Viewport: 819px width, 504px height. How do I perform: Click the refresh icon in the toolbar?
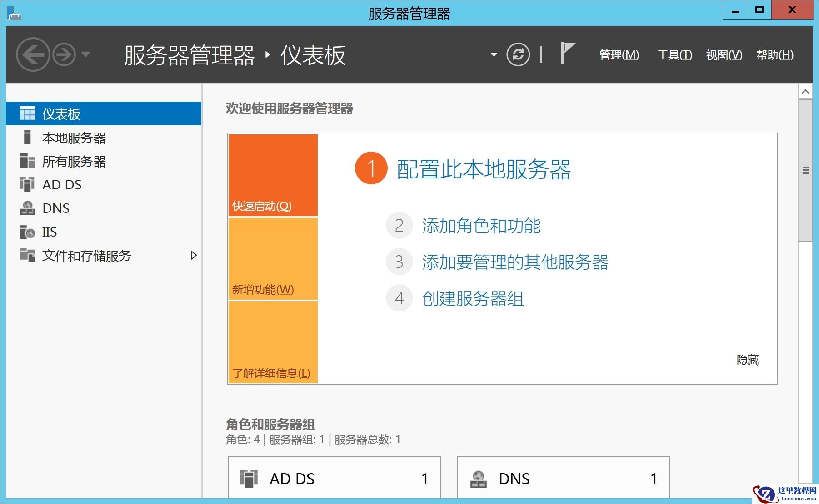point(518,54)
